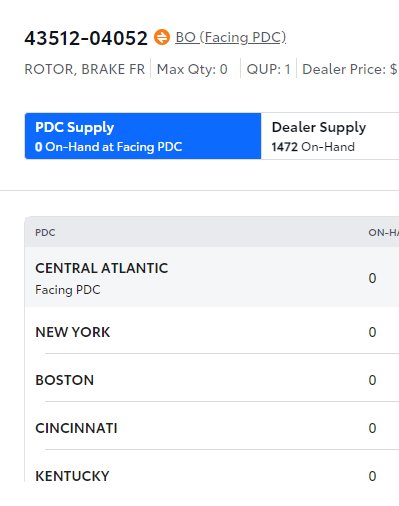Click part number 43512-04052 heading
The image size is (399, 506).
click(x=86, y=38)
